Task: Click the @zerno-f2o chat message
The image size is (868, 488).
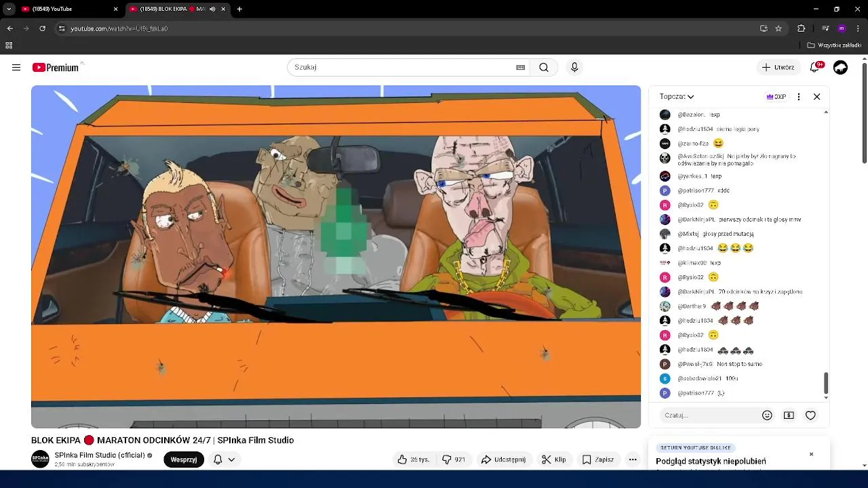Action: coord(701,144)
